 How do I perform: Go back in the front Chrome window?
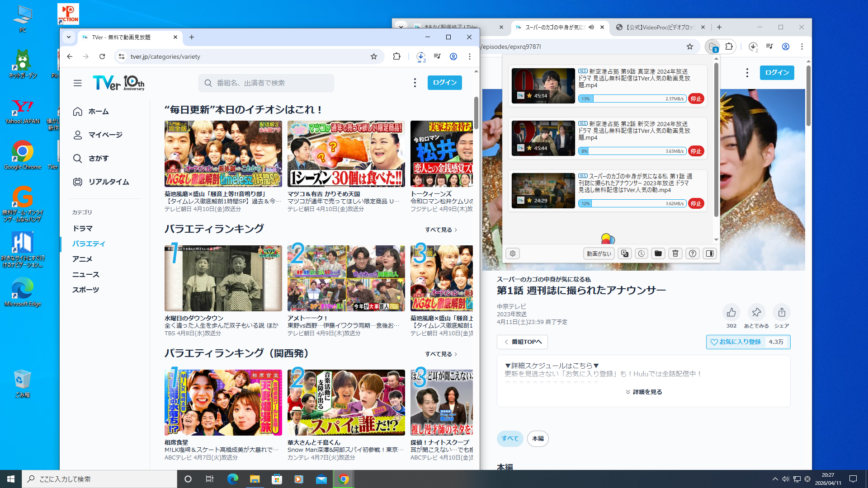(70, 56)
